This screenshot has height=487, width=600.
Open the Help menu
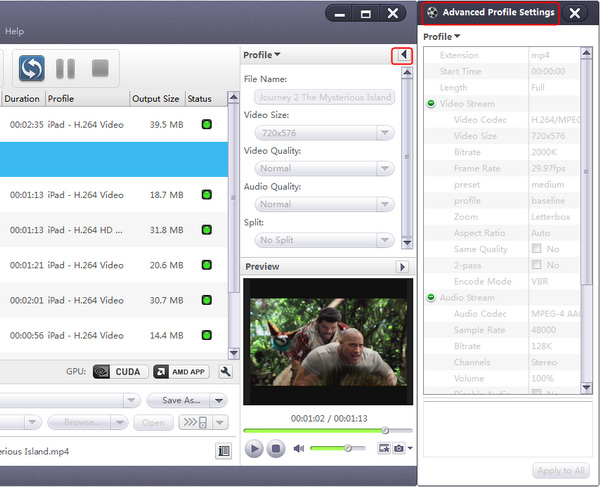[x=14, y=32]
